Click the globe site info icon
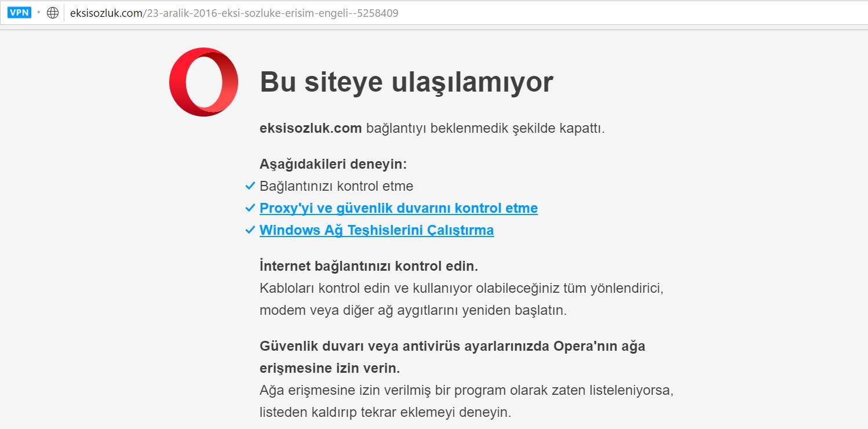The height and width of the screenshot is (429, 868). (53, 13)
